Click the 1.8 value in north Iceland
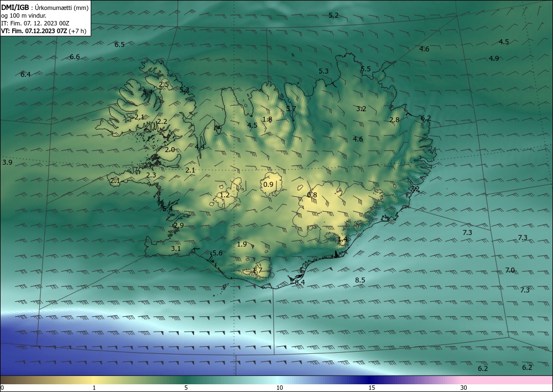This screenshot has height=392, width=553. [267, 119]
